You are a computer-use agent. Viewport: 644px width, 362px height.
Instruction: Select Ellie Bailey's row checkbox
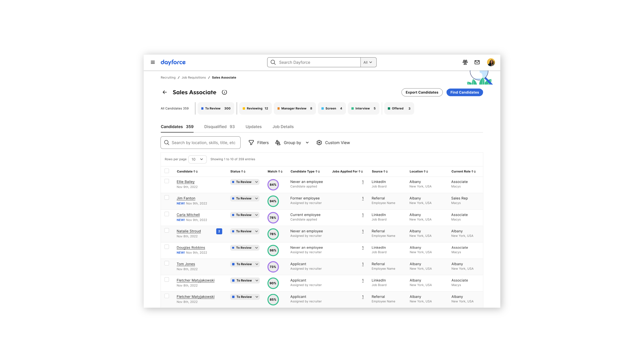(167, 181)
